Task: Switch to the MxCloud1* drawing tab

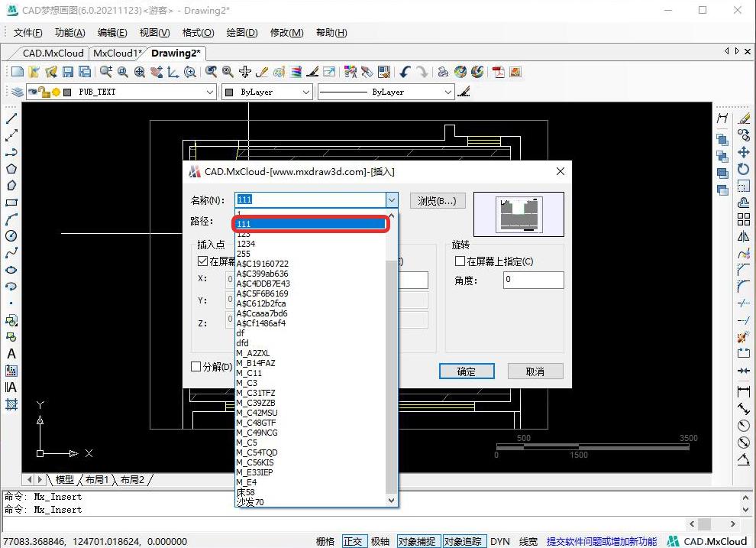Action: [117, 54]
